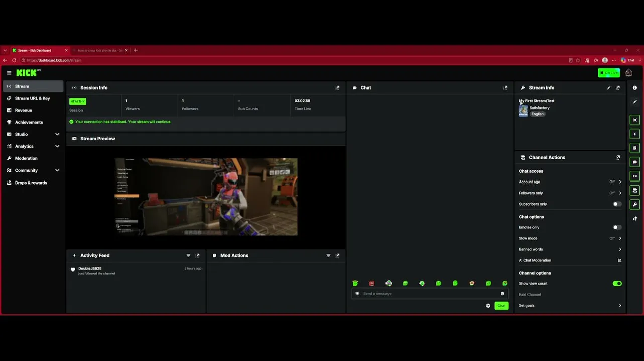The height and width of the screenshot is (361, 644).
Task: Toggle the note widget icon in right rail
Action: [x=635, y=148]
